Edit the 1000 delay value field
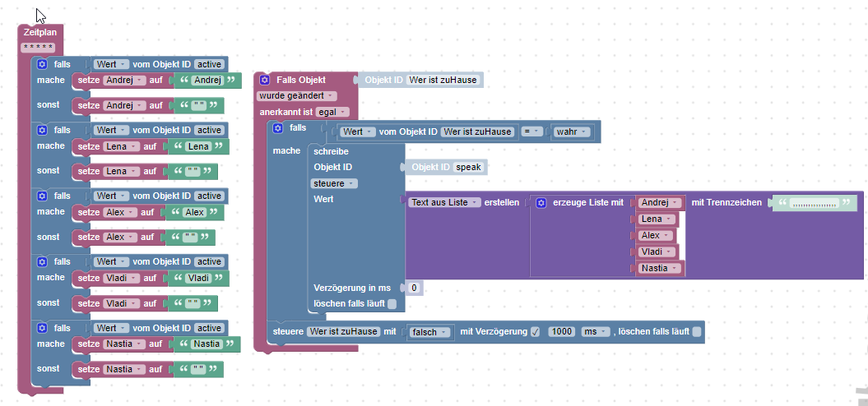The width and height of the screenshot is (868, 406). [x=562, y=332]
